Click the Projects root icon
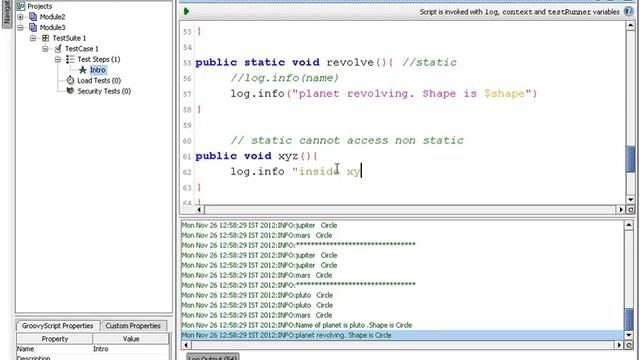 (20, 6)
